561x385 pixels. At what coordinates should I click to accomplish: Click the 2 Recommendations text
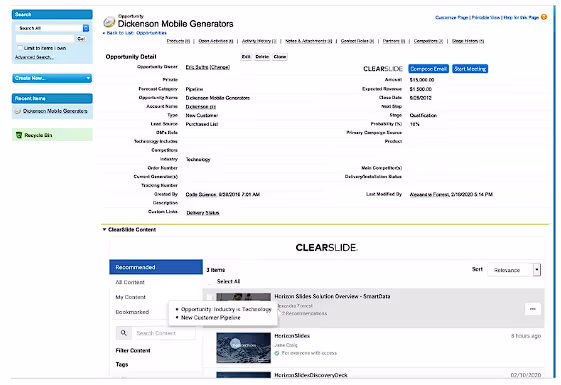pos(304,313)
